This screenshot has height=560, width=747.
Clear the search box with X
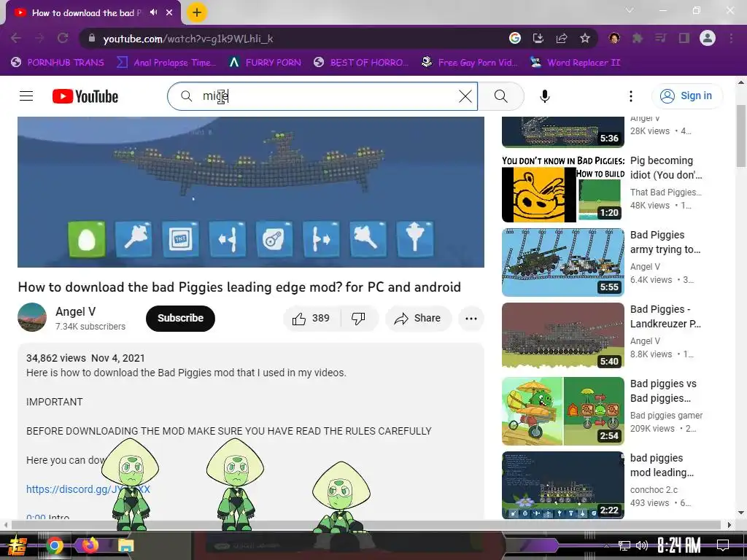[x=465, y=96]
